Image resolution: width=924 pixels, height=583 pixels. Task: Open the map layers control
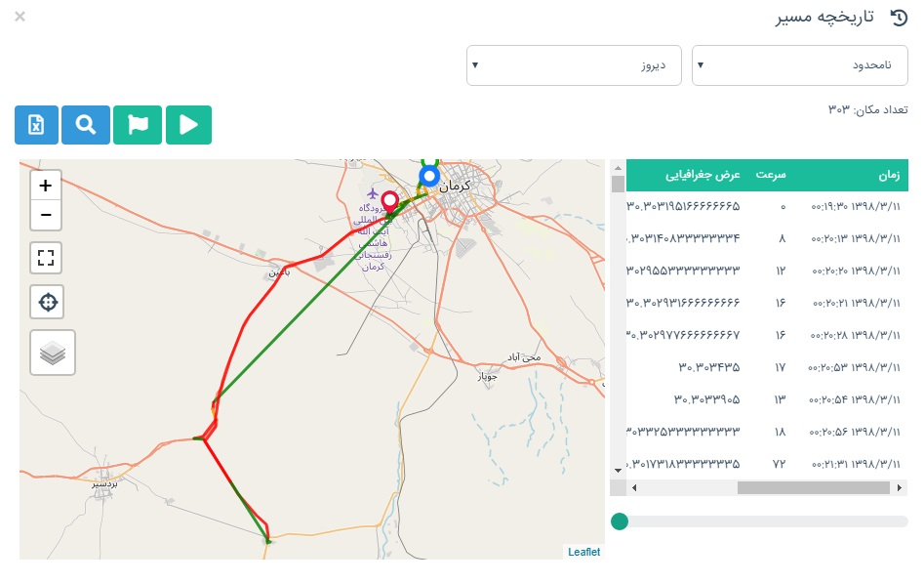pyautogui.click(x=52, y=353)
